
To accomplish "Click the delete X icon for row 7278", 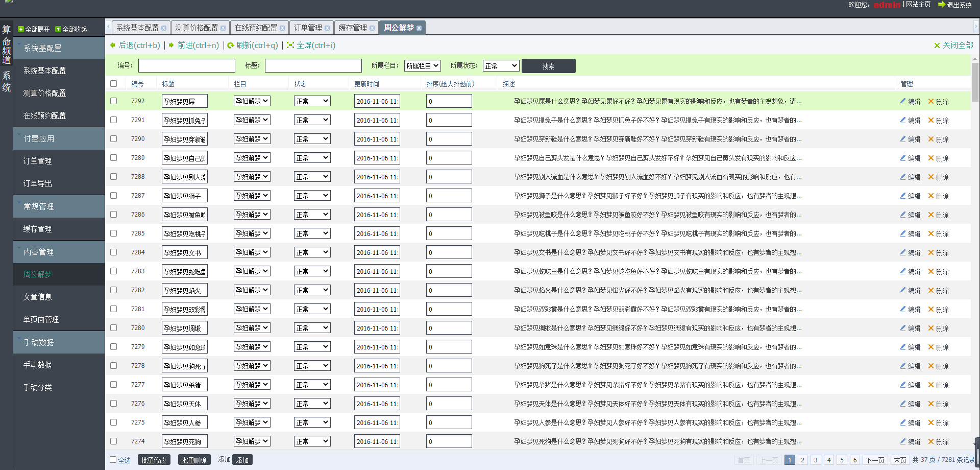I will tap(931, 366).
